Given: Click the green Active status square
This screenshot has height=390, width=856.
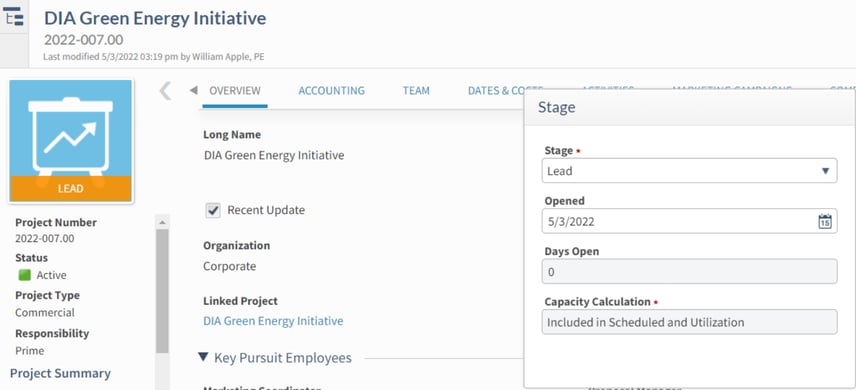Looking at the screenshot, I should point(25,275).
